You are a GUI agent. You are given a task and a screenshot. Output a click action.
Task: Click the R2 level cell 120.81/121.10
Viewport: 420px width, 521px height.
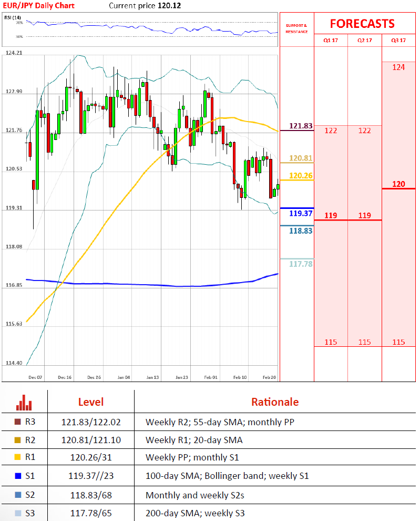pos(91,440)
